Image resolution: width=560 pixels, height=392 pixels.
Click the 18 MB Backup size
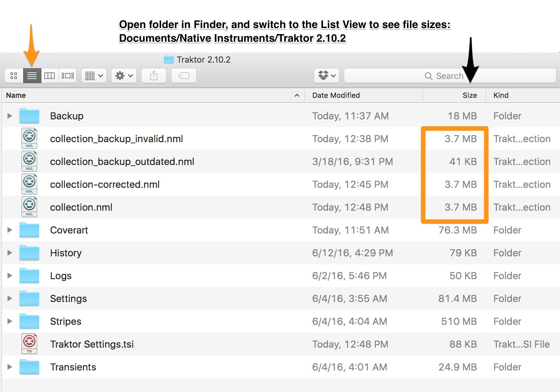tap(462, 116)
